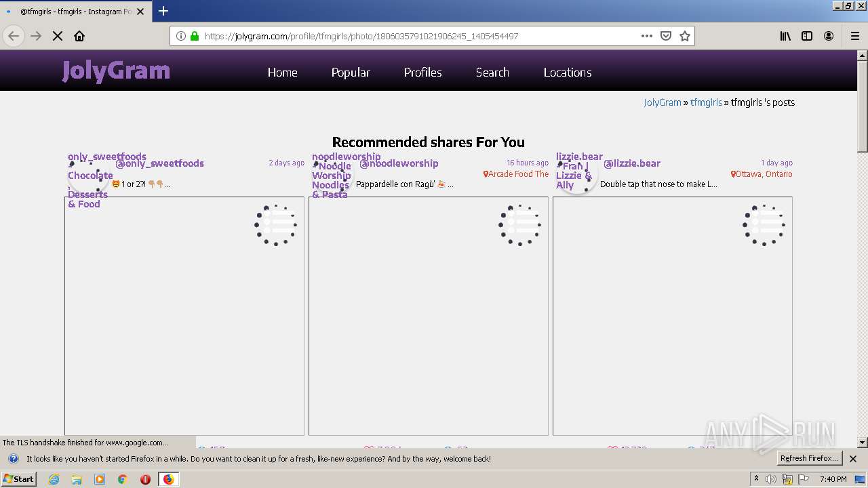Viewport: 868px width, 488px height.
Task: Open a new tab with plus button
Action: 163,11
